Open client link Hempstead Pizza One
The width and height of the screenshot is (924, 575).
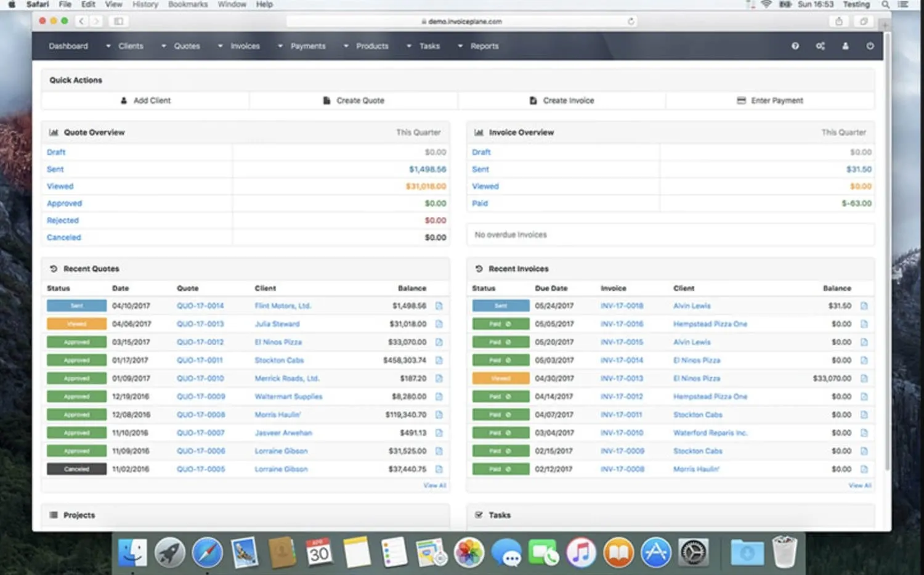coord(710,324)
